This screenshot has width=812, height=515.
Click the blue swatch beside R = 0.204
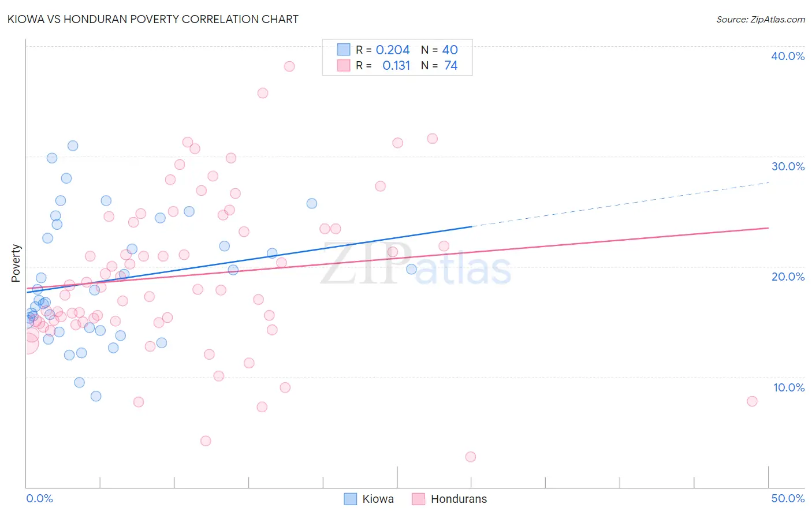point(344,50)
